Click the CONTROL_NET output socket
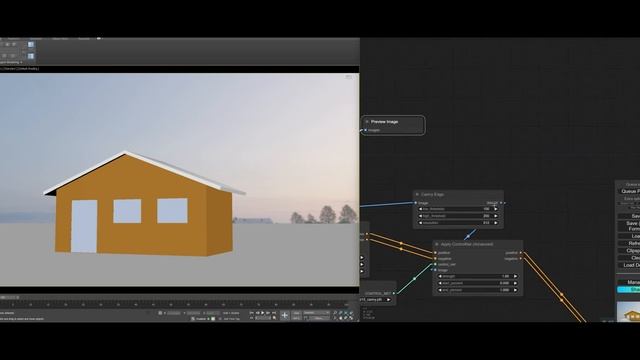The image size is (640, 360). [394, 293]
